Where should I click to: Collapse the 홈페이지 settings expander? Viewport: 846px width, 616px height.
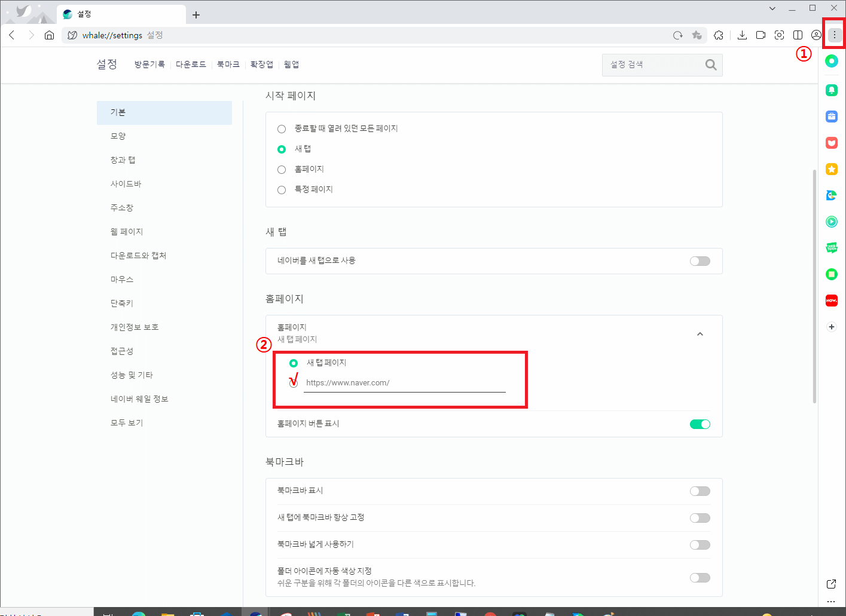click(700, 334)
